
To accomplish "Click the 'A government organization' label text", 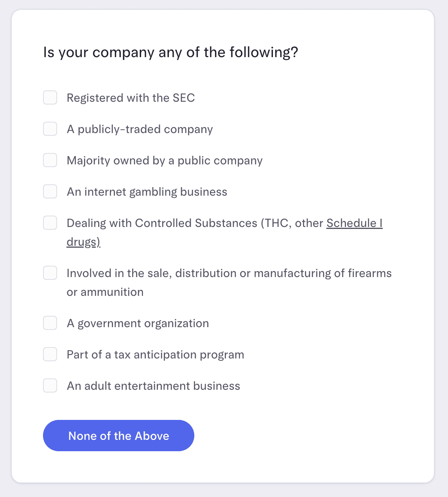I will point(138,323).
